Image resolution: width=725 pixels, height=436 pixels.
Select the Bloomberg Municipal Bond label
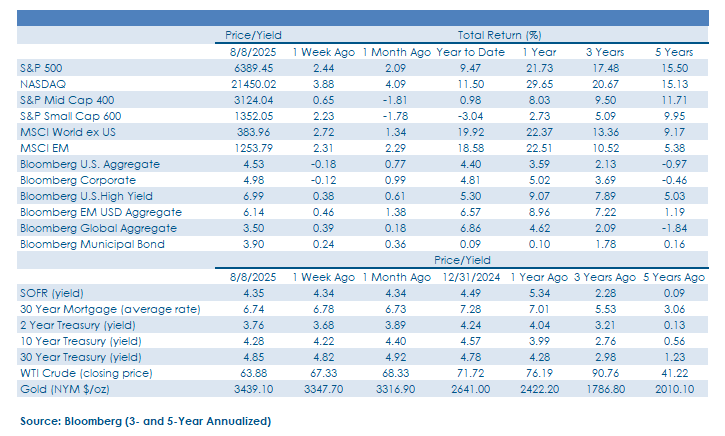coord(92,244)
